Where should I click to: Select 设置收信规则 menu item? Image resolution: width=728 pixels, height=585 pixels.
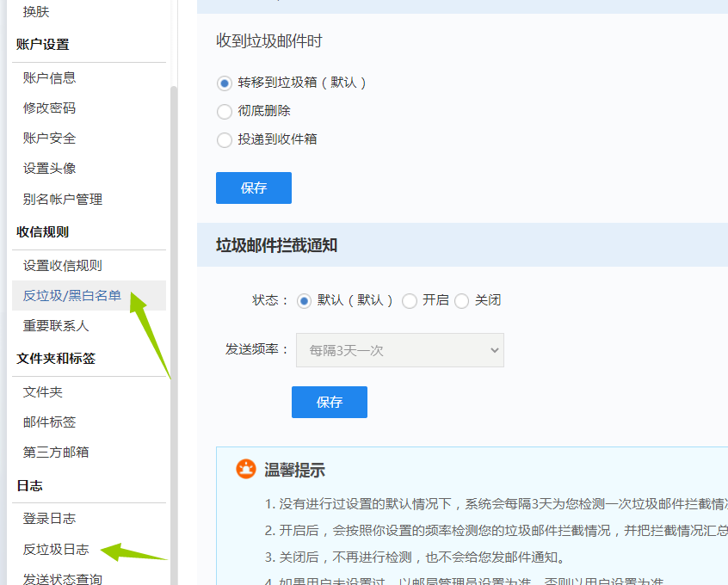(63, 266)
